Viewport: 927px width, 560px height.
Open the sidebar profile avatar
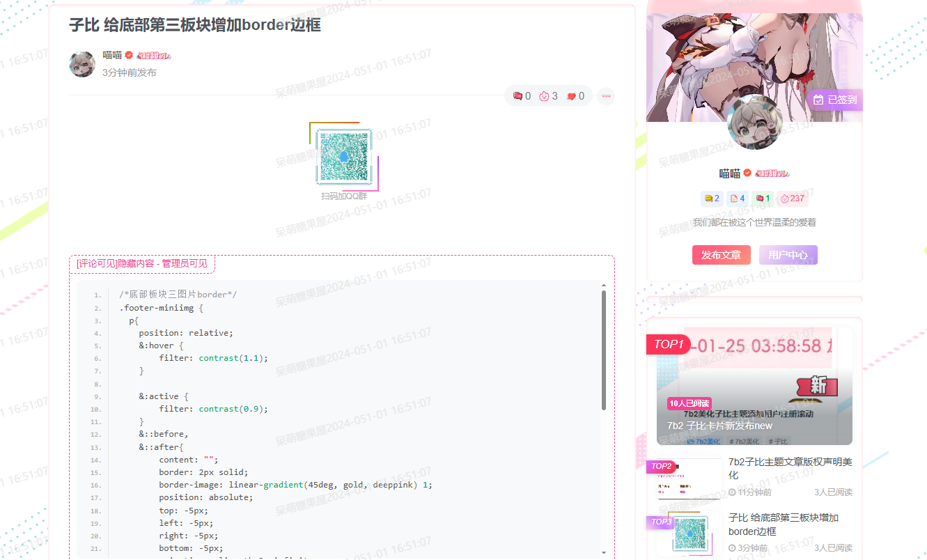[x=754, y=122]
